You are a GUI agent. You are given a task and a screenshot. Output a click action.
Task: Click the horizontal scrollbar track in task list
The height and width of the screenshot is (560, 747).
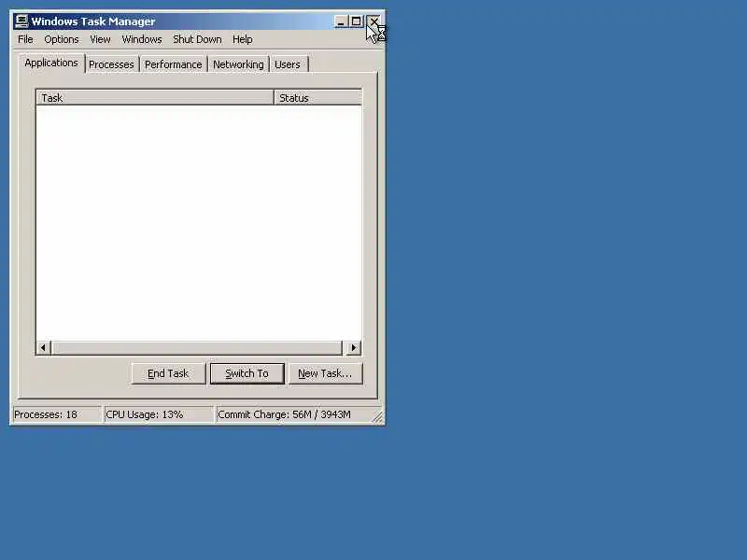pos(197,347)
